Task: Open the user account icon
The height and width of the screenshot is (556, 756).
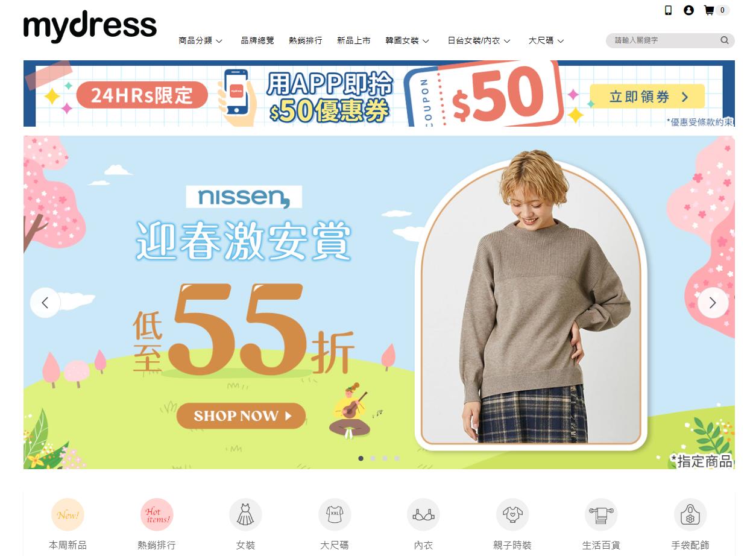Action: pyautogui.click(x=688, y=10)
